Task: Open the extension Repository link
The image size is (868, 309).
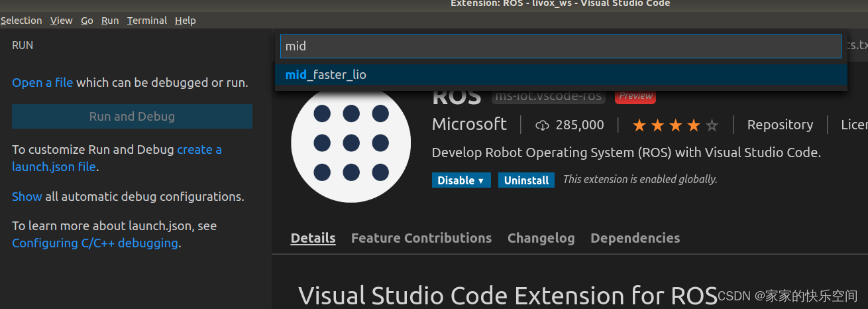Action: pos(780,125)
